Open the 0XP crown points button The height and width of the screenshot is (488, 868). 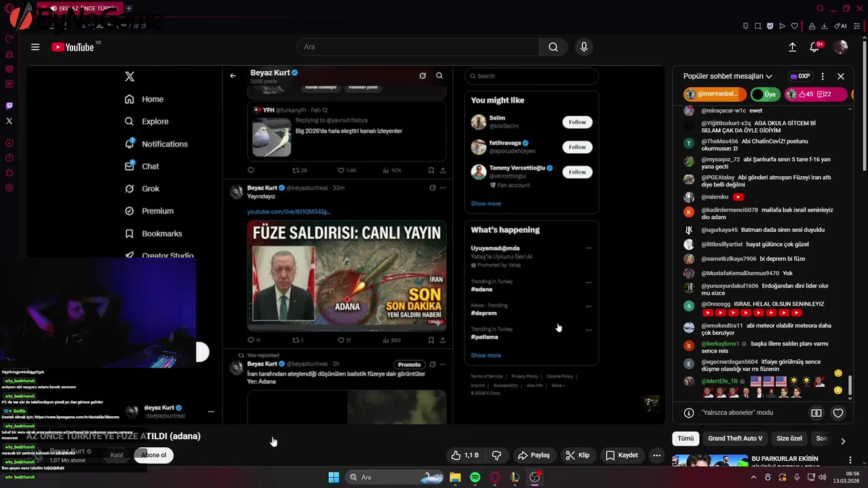click(800, 77)
